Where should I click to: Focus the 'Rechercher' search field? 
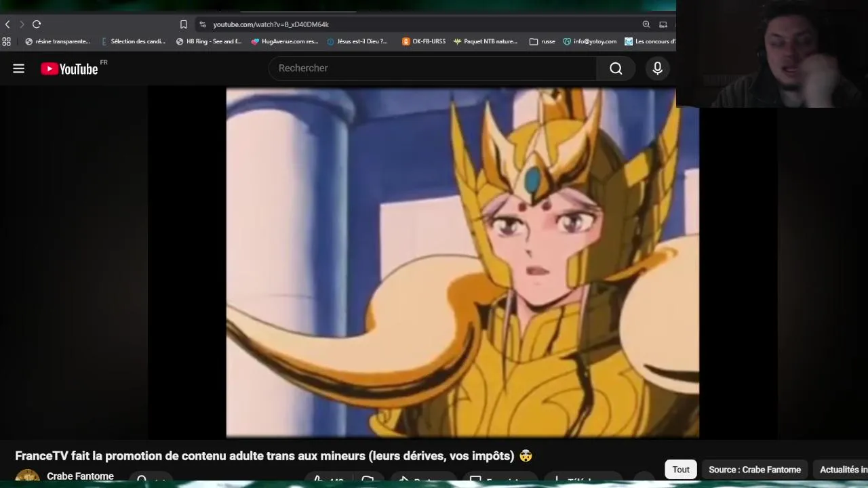(x=433, y=68)
